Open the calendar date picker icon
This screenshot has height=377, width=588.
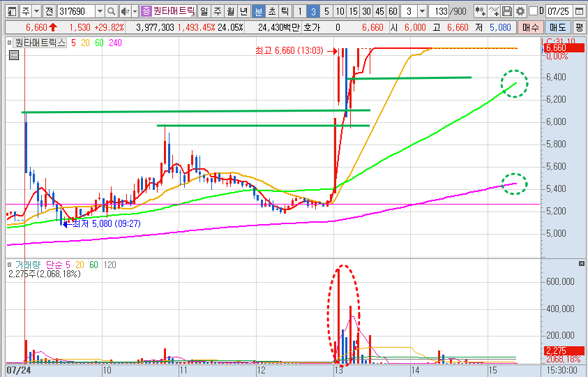(579, 12)
